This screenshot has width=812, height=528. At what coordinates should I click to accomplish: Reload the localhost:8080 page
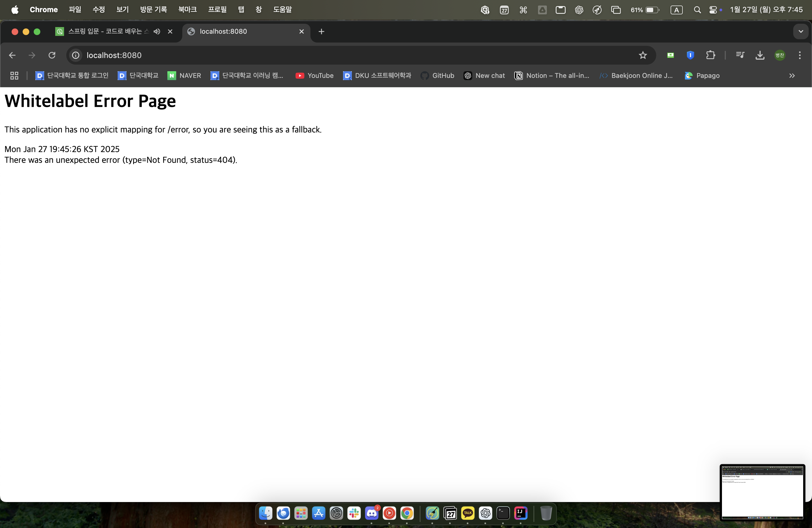pyautogui.click(x=52, y=55)
